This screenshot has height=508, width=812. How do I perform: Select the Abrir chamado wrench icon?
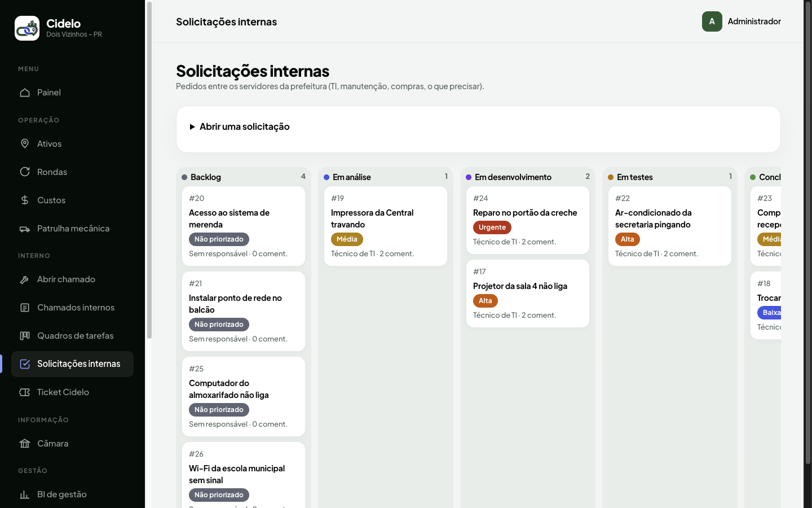25,279
